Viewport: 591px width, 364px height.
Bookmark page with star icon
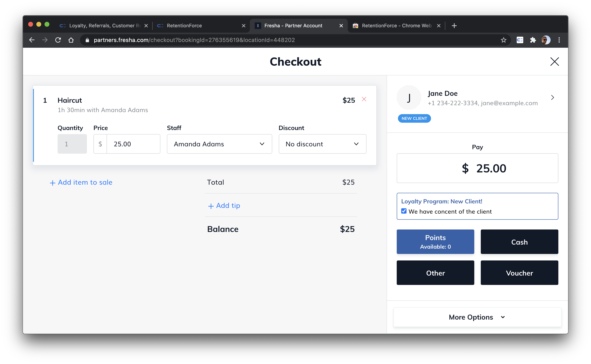coord(503,40)
